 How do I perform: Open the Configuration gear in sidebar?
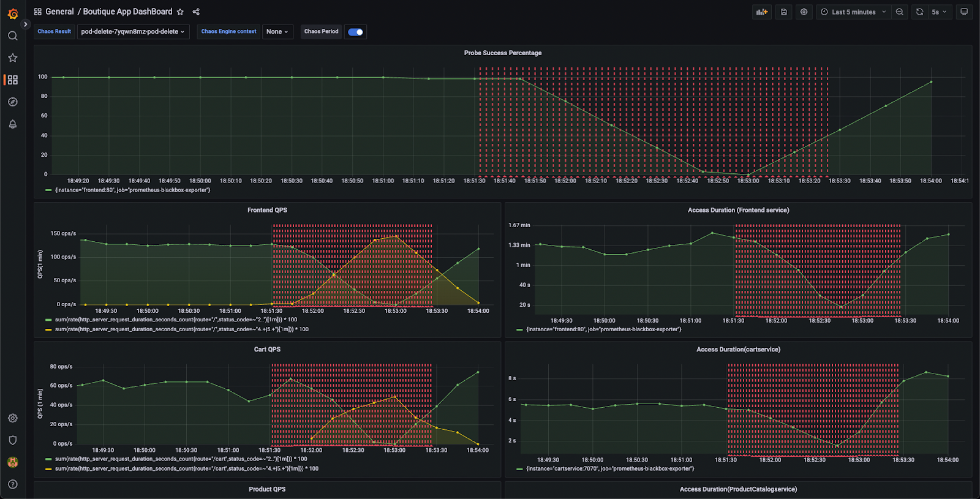click(x=12, y=418)
